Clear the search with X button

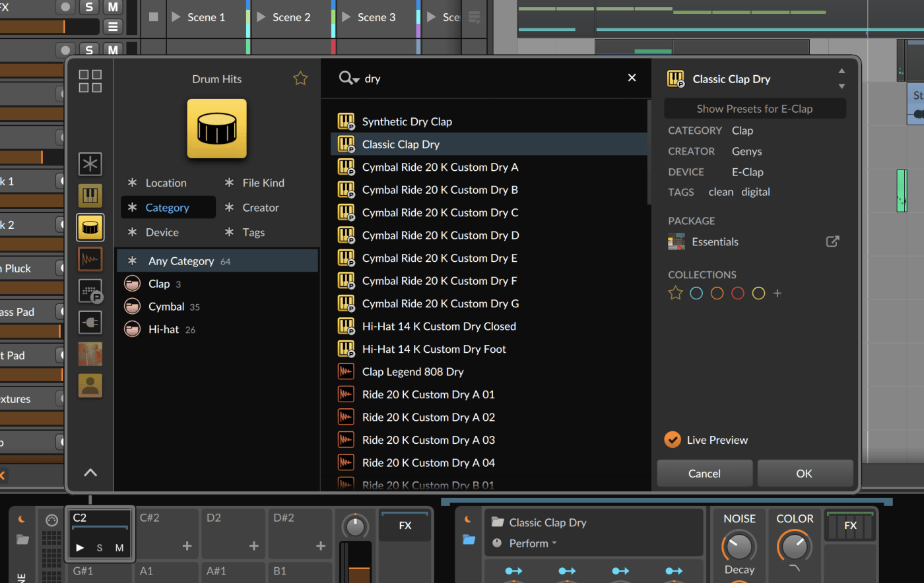pyautogui.click(x=632, y=78)
